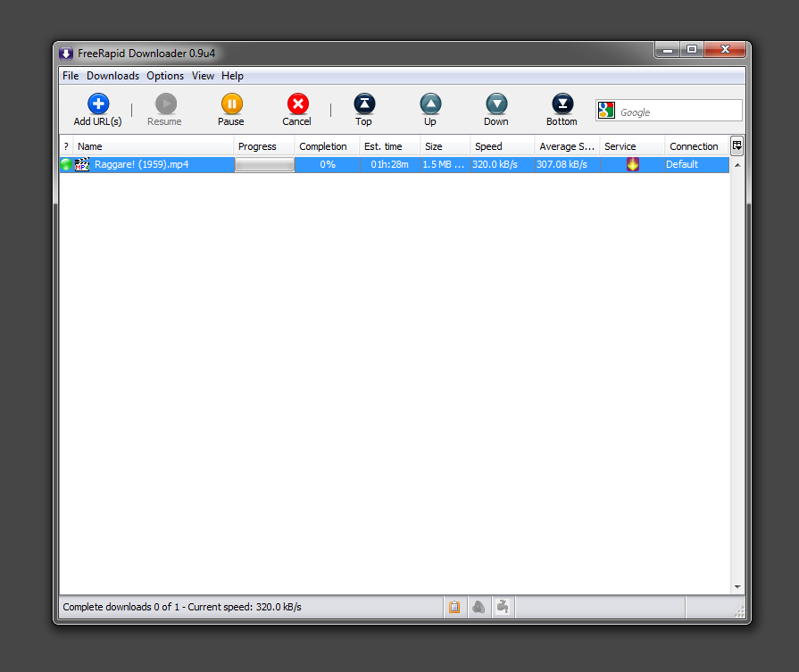Viewport: 799px width, 672px height.
Task: Click the 1.5 MB size cell
Action: tap(445, 164)
